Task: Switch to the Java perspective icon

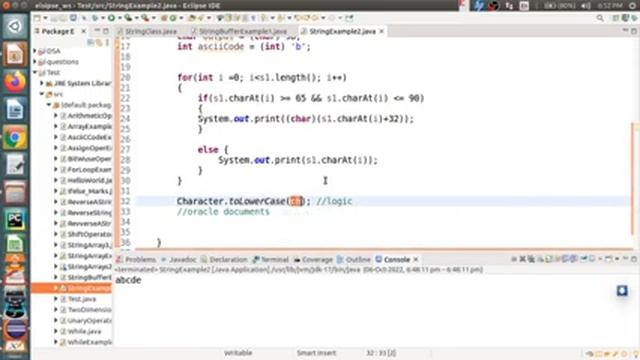Action: coord(625,18)
